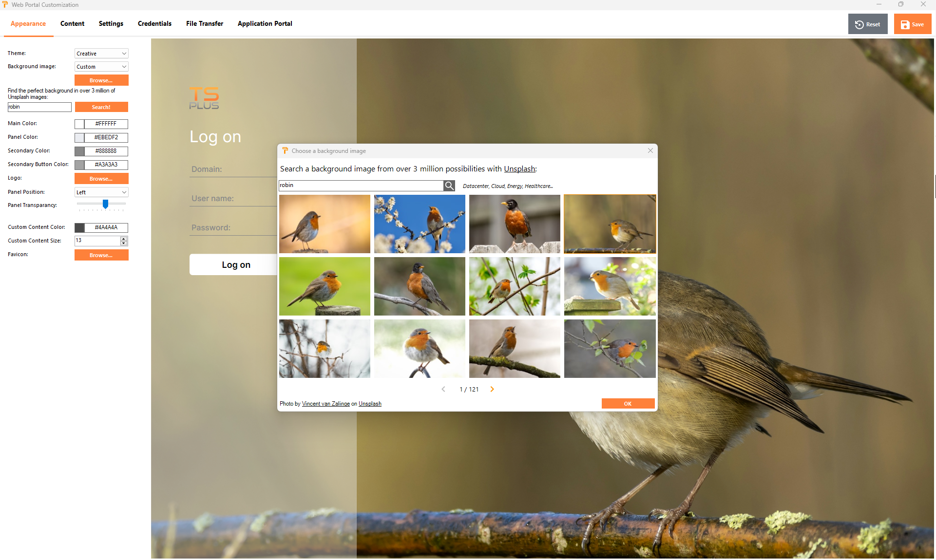Expand the Background image dropdown showing Custom
This screenshot has width=936, height=560.
pyautogui.click(x=101, y=67)
